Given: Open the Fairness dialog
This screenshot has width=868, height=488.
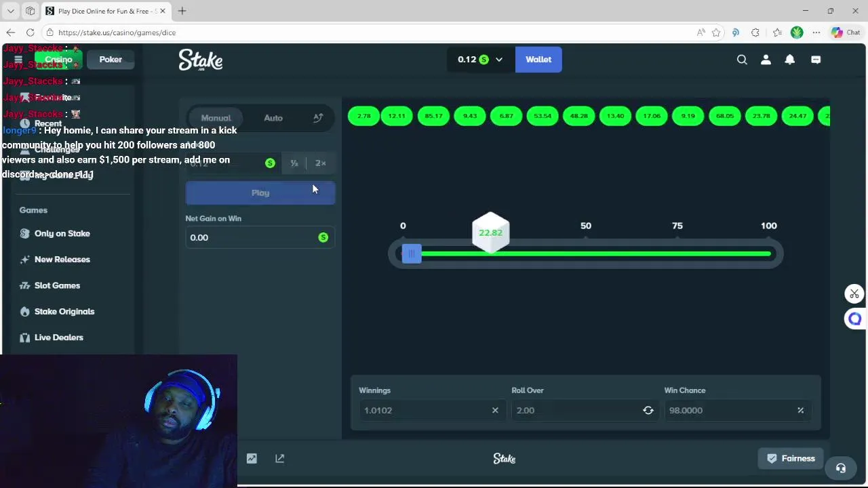Looking at the screenshot, I should (791, 458).
